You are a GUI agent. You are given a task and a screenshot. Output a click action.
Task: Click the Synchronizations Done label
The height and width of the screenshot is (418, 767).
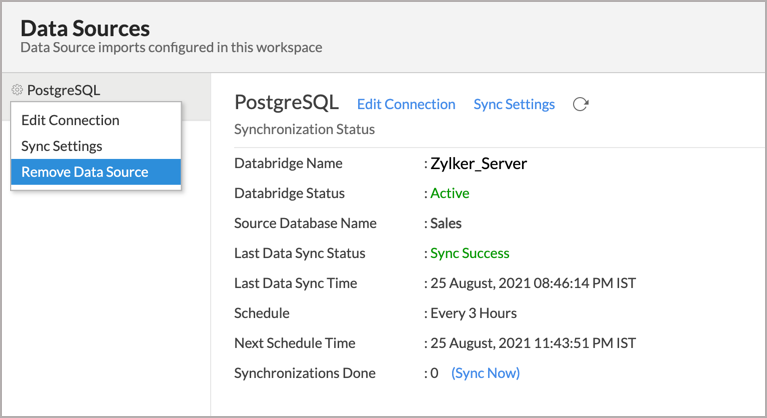(x=305, y=373)
